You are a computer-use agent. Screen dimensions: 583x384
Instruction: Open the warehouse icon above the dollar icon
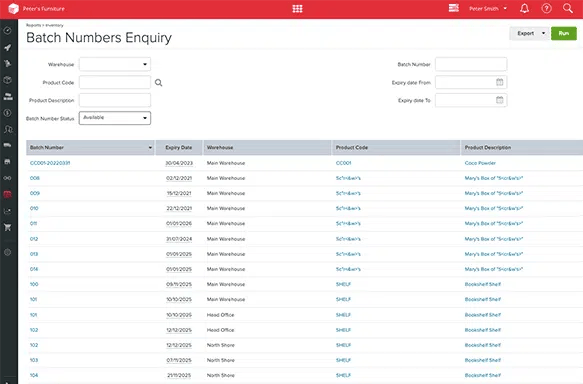7,96
